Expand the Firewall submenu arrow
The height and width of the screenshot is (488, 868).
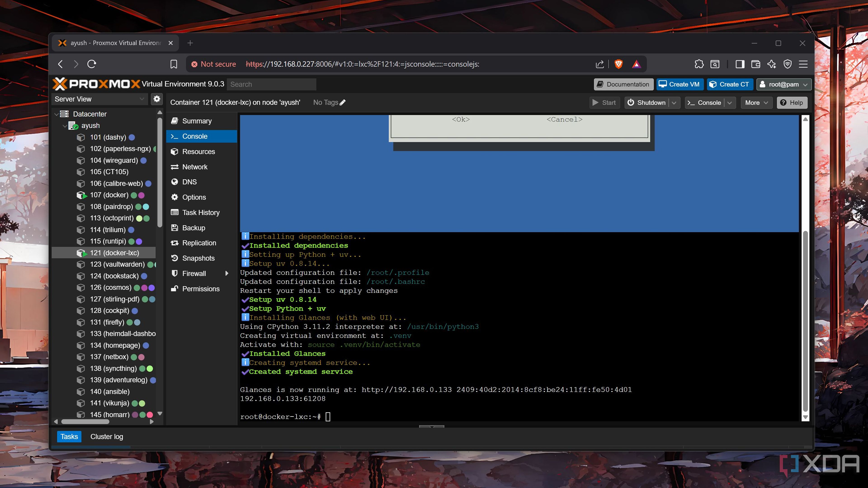[227, 273]
